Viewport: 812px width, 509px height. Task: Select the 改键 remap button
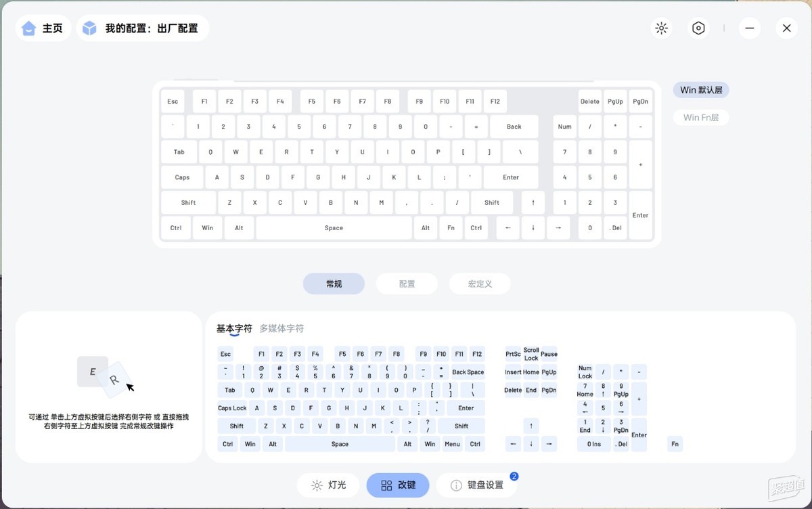point(398,485)
